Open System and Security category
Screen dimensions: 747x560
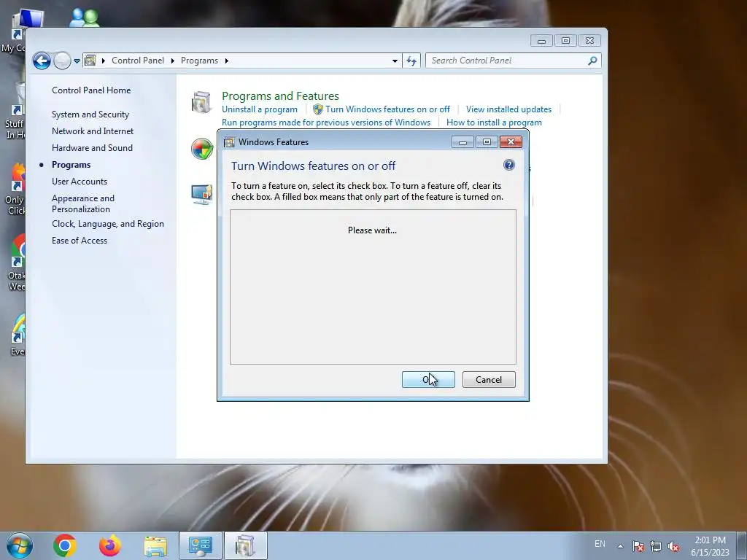(x=90, y=114)
